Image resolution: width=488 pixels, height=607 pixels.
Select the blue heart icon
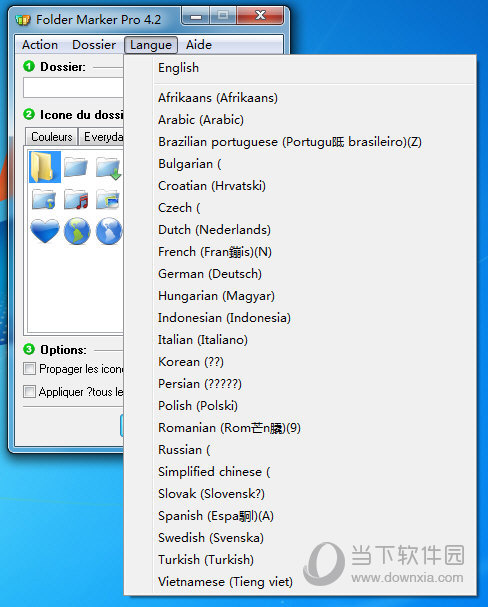click(45, 231)
